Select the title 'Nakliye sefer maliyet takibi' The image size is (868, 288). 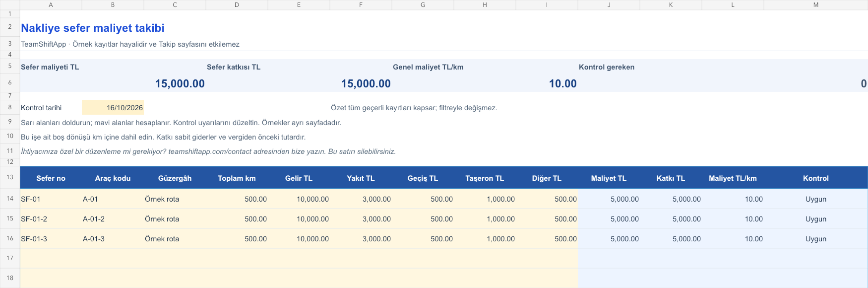pyautogui.click(x=93, y=28)
